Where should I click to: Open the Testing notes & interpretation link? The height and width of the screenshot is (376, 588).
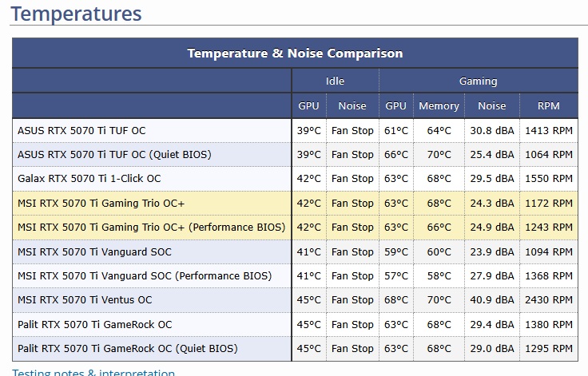click(x=93, y=372)
